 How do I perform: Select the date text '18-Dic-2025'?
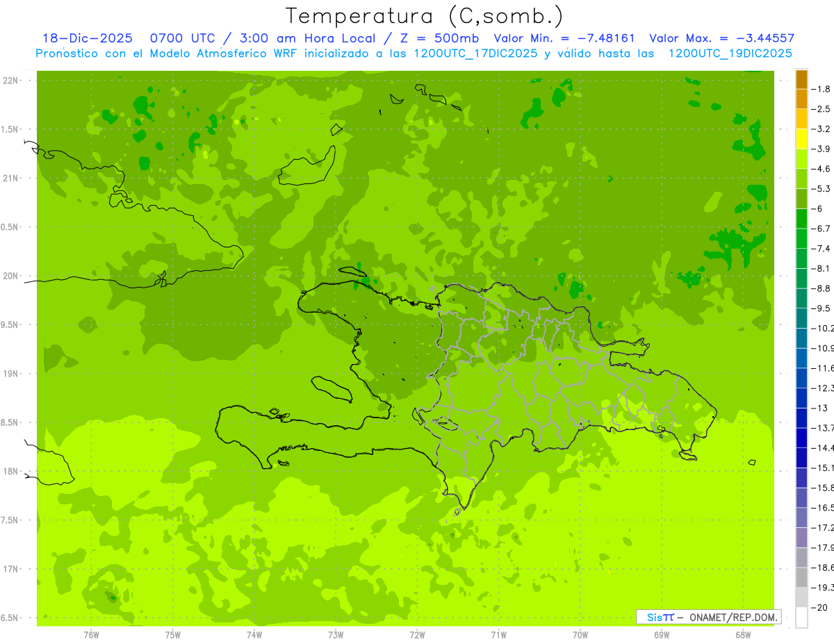click(87, 38)
